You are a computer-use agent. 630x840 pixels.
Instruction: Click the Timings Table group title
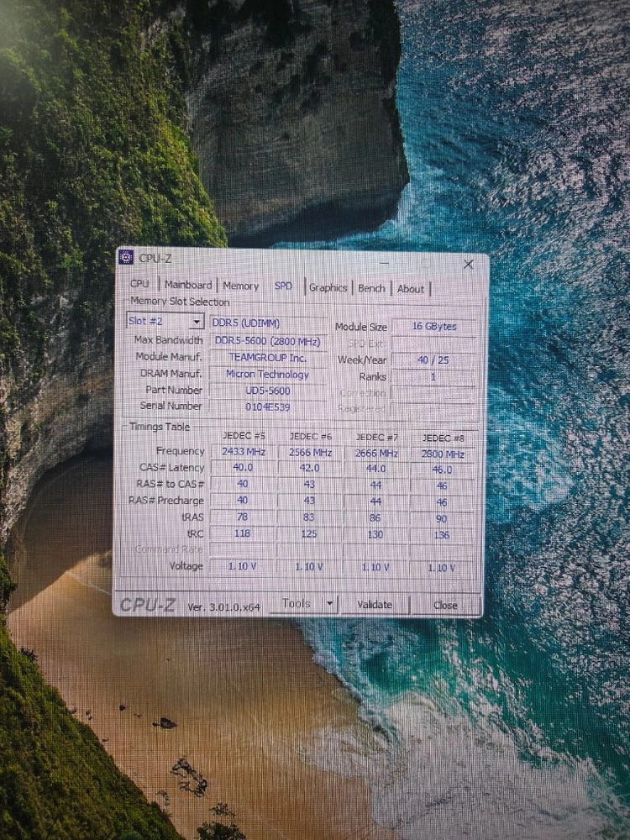pos(160,427)
